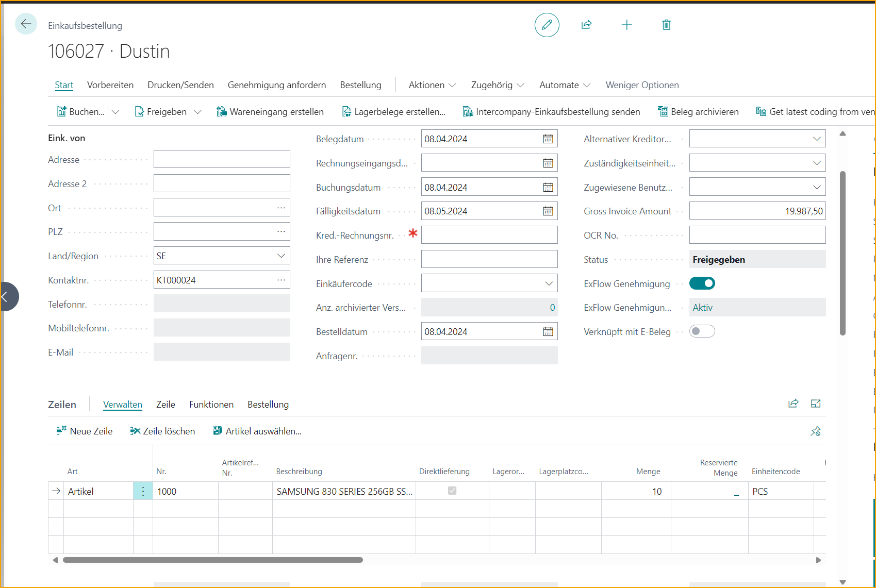Open Belegdatum calendar picker icon
The image size is (876, 588).
(548, 139)
